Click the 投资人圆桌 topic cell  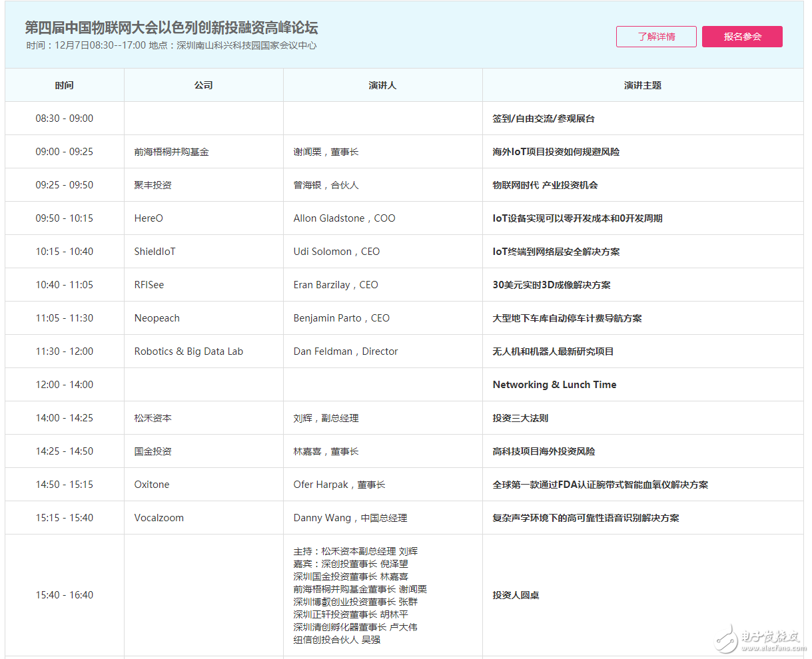tap(516, 595)
